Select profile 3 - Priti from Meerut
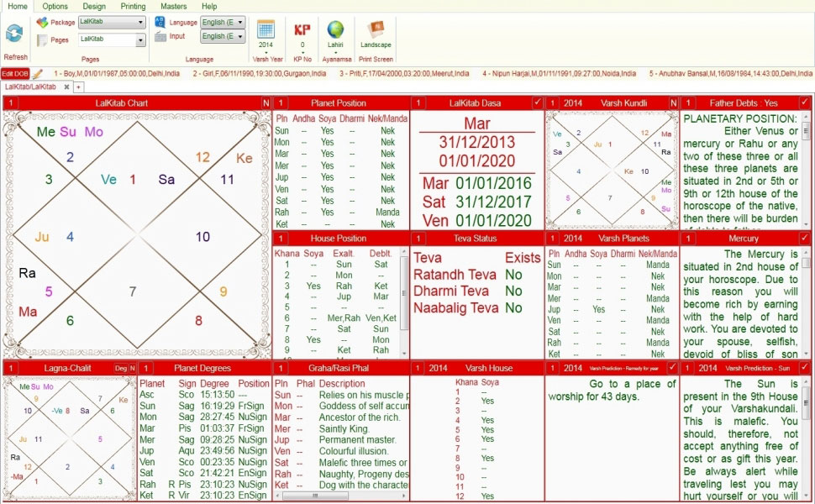This screenshot has height=504, width=815. 404,74
